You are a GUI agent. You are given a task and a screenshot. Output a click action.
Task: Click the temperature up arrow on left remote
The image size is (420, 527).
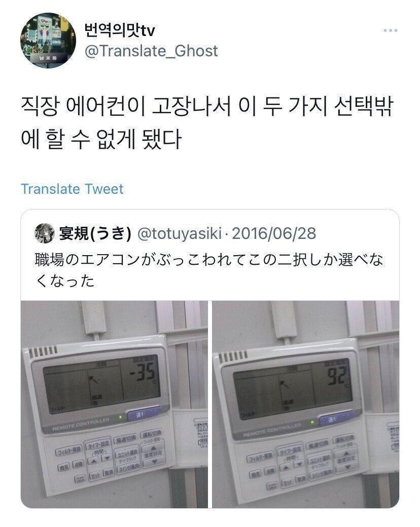click(x=153, y=448)
